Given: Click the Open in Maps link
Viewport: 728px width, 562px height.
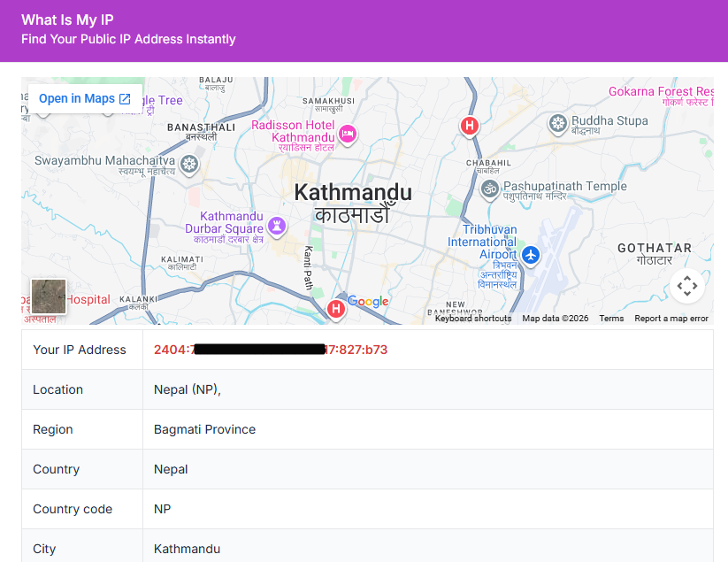Looking at the screenshot, I should coord(85,98).
